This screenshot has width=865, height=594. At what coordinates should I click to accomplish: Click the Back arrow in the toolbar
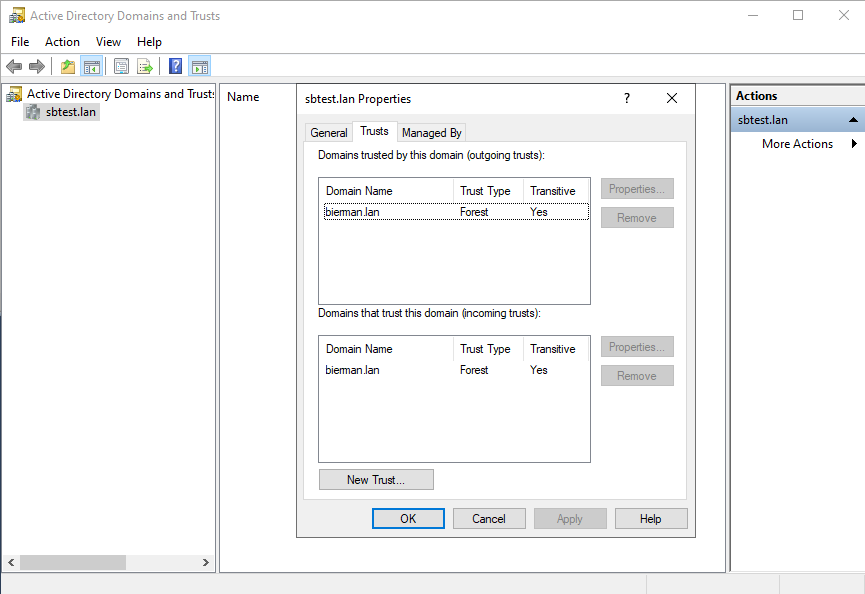(x=14, y=67)
